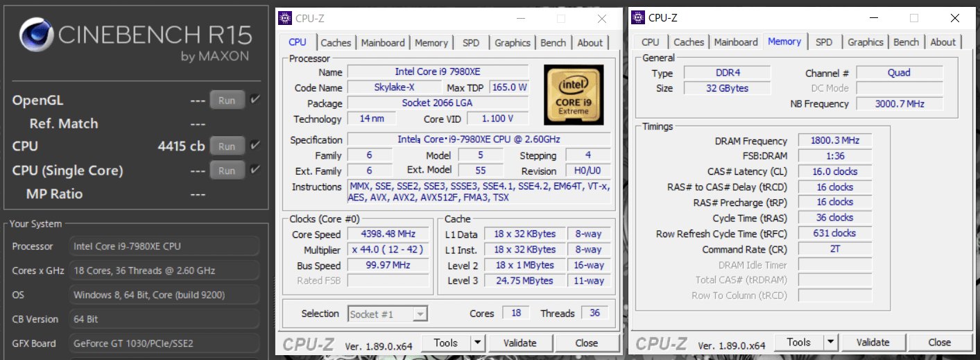Click the 4415 cb CPU score
980x360 pixels.
[181, 146]
